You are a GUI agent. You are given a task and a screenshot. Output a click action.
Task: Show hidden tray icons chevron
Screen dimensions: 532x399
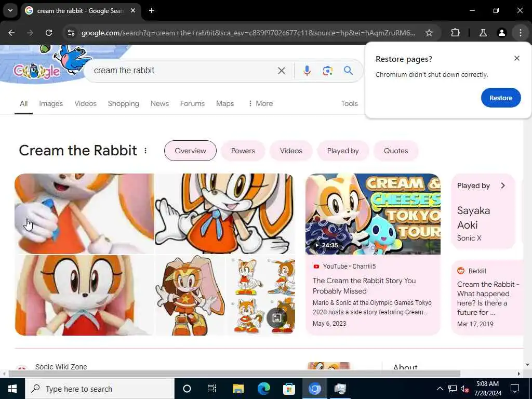click(440, 389)
